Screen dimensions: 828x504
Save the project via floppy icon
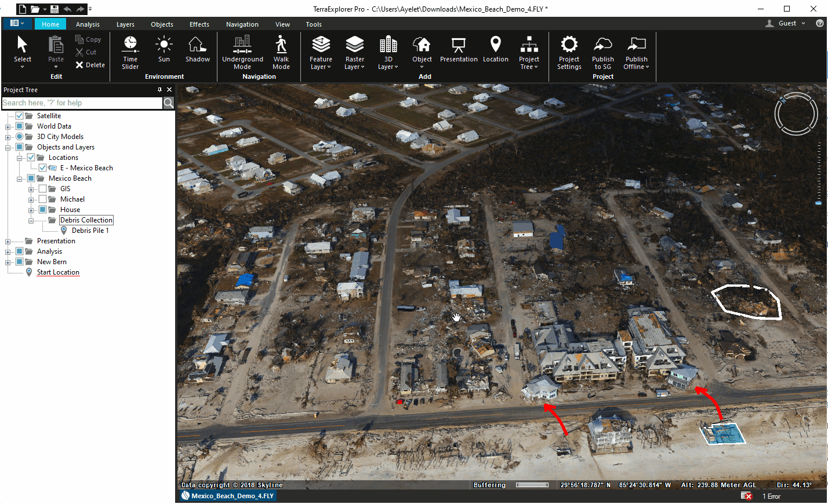pos(55,9)
